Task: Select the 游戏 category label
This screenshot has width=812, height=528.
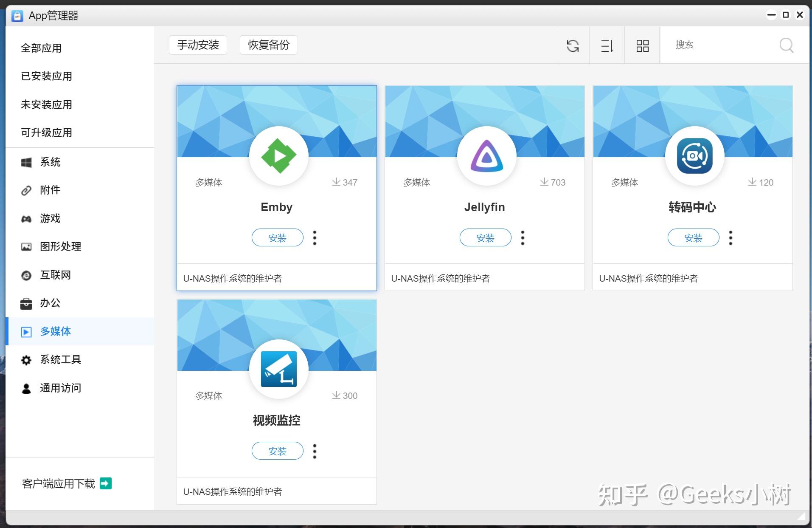Action: (50, 218)
